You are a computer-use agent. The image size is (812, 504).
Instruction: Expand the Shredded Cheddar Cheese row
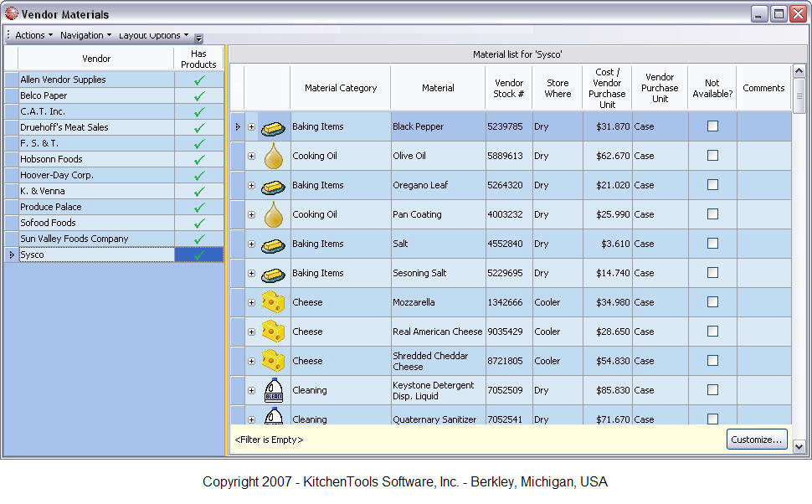252,361
